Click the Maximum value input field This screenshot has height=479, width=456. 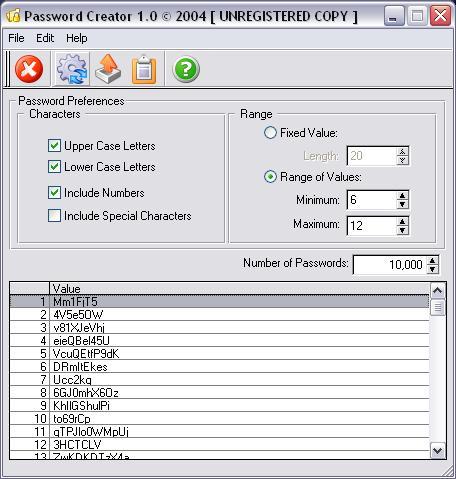pyautogui.click(x=372, y=226)
